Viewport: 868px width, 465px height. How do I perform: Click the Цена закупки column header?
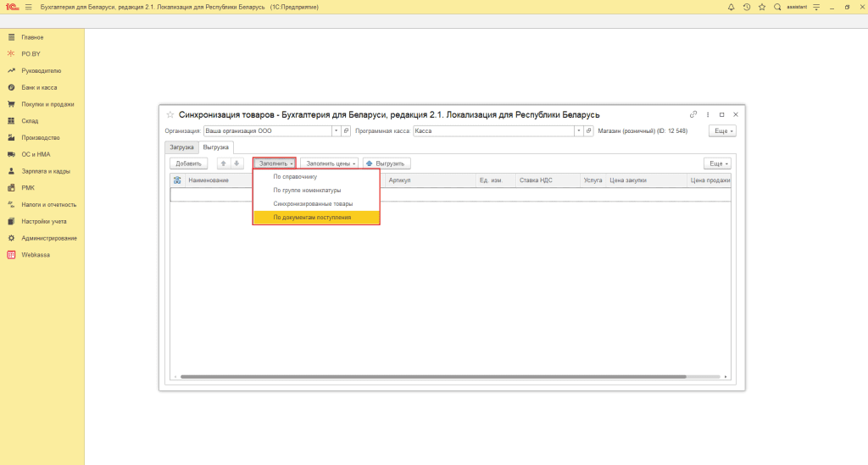(x=628, y=180)
